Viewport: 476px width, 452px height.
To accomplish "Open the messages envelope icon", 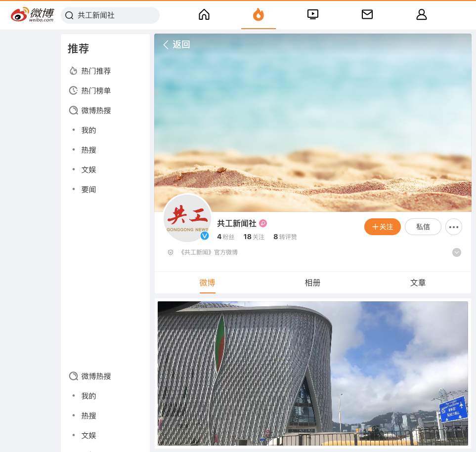I will coord(367,15).
